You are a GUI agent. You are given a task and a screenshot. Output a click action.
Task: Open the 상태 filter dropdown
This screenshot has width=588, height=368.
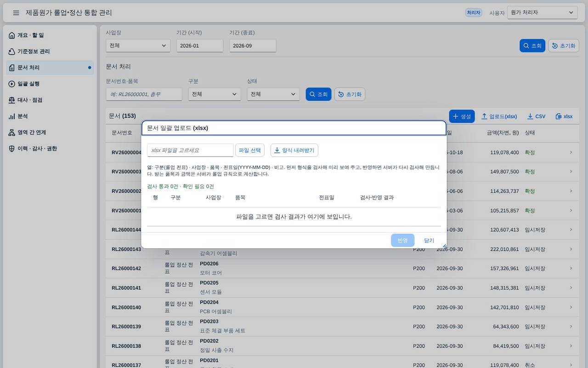pos(273,94)
